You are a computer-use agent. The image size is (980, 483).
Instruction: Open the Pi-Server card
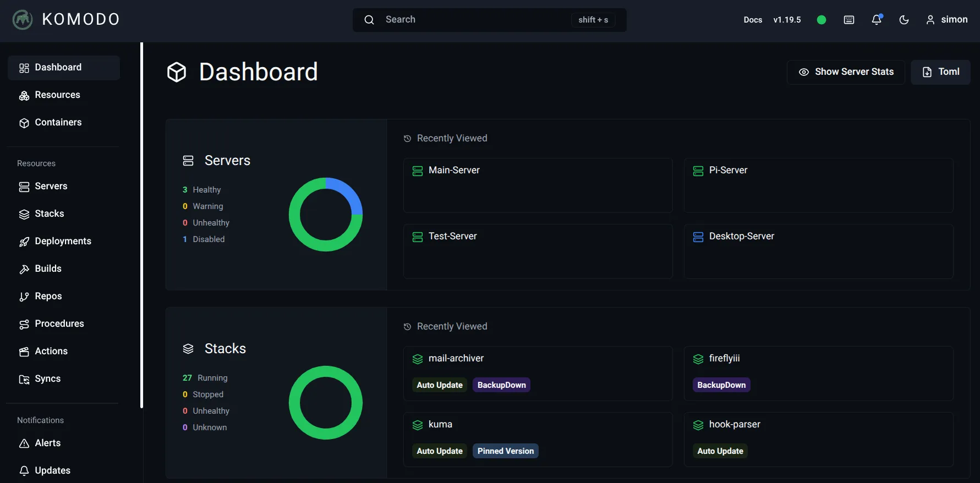(818, 185)
